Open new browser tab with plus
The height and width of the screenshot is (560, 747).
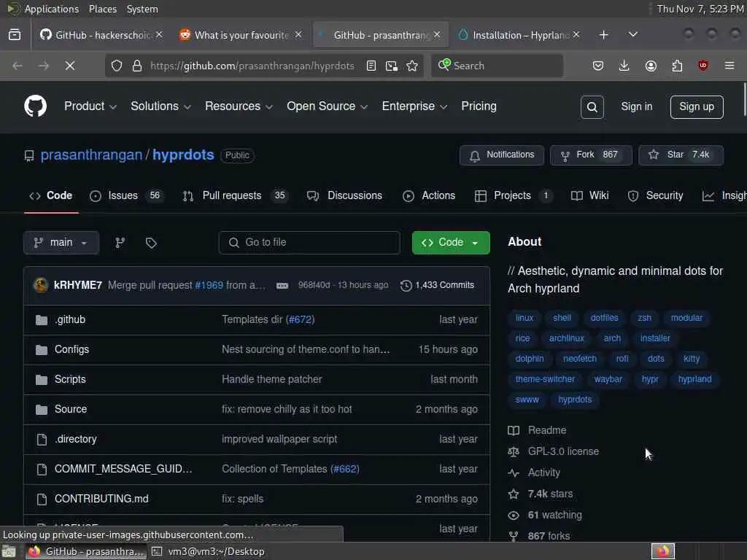(603, 35)
